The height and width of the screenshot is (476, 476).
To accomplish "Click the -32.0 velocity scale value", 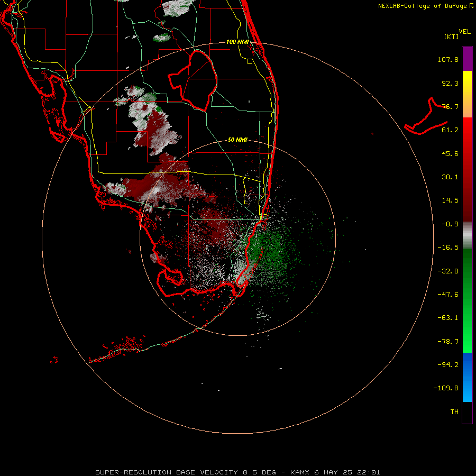I will coord(448,271).
